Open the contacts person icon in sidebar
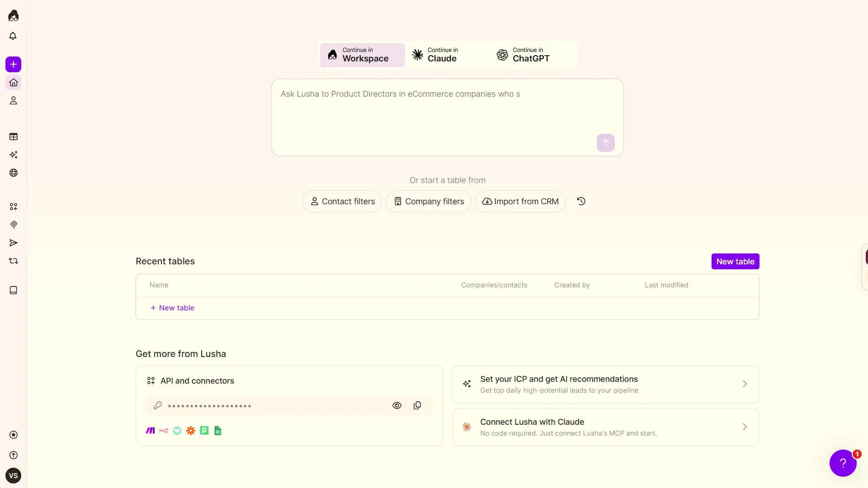Screen dimensions: 868x488 click(x=14, y=101)
